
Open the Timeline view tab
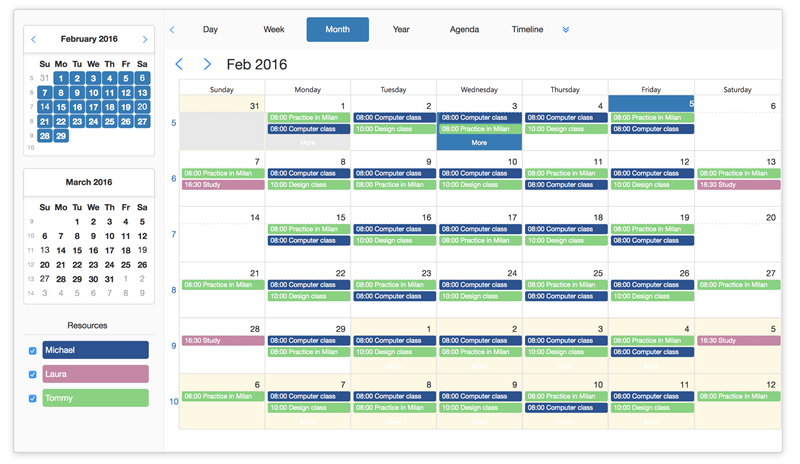coord(527,30)
